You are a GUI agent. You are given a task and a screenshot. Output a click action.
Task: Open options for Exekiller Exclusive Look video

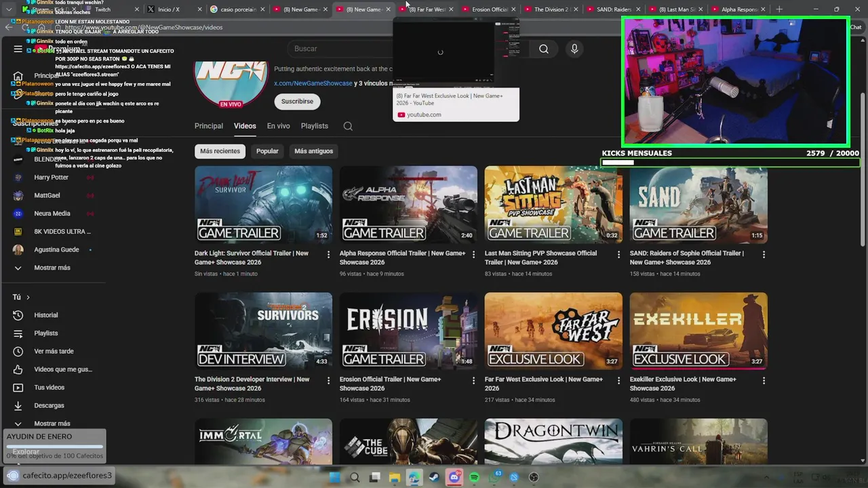pyautogui.click(x=764, y=381)
